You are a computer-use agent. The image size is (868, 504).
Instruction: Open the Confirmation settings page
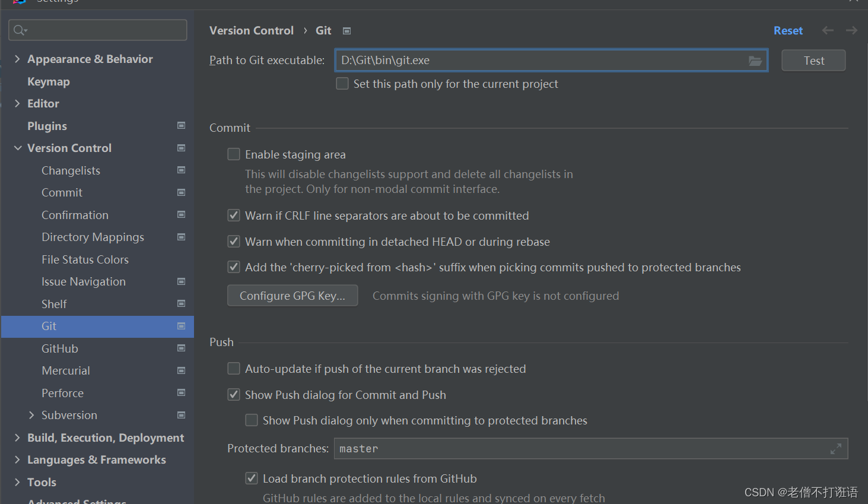click(75, 215)
